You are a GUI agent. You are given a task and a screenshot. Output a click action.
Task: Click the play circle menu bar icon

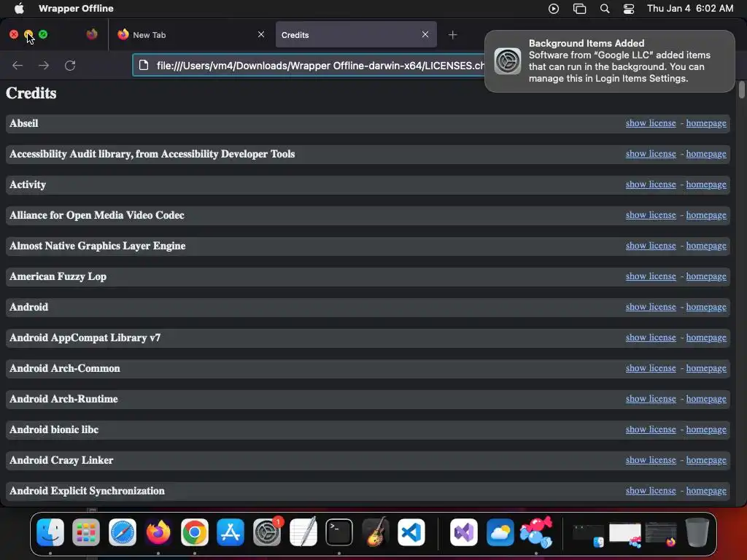[x=554, y=9]
